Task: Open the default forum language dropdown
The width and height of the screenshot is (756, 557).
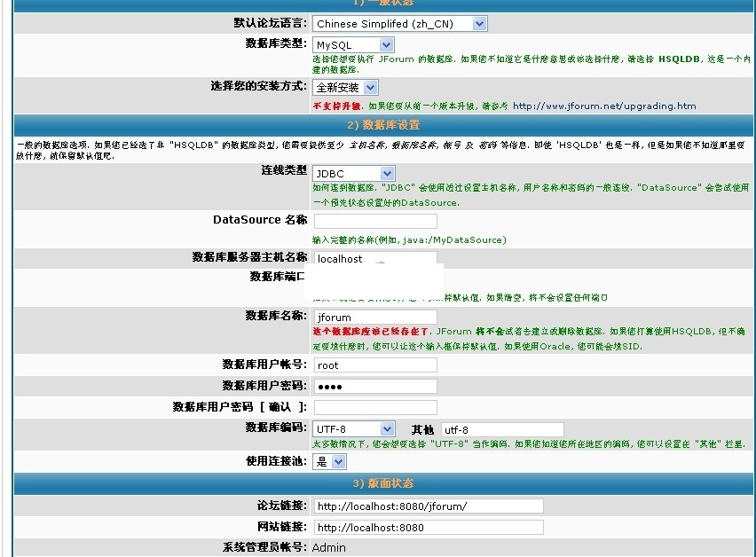Action: [399, 24]
